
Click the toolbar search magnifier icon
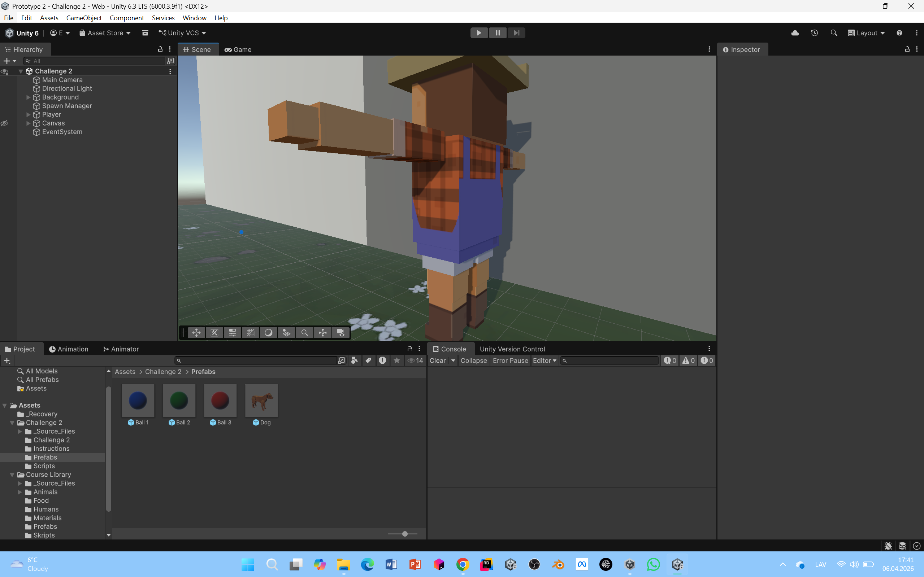point(833,33)
